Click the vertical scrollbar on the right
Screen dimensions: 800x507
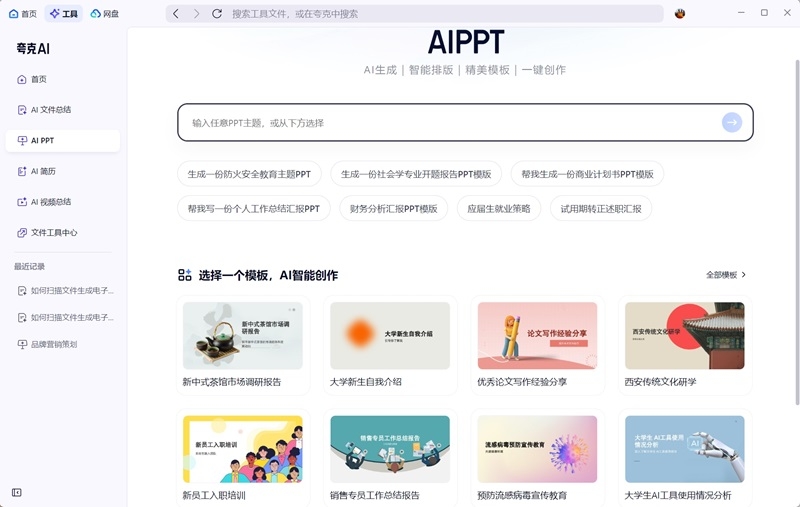(x=797, y=232)
